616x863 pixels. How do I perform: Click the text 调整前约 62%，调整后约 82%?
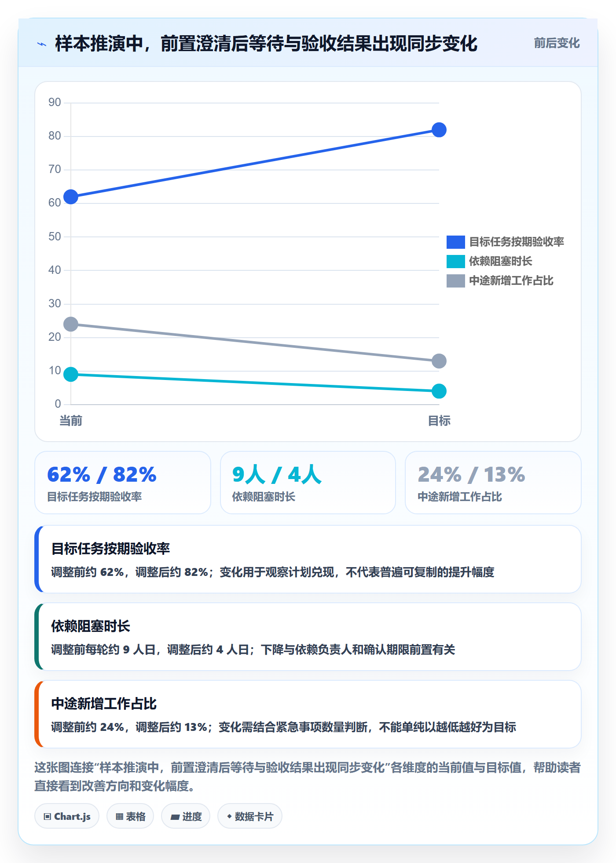point(129,572)
